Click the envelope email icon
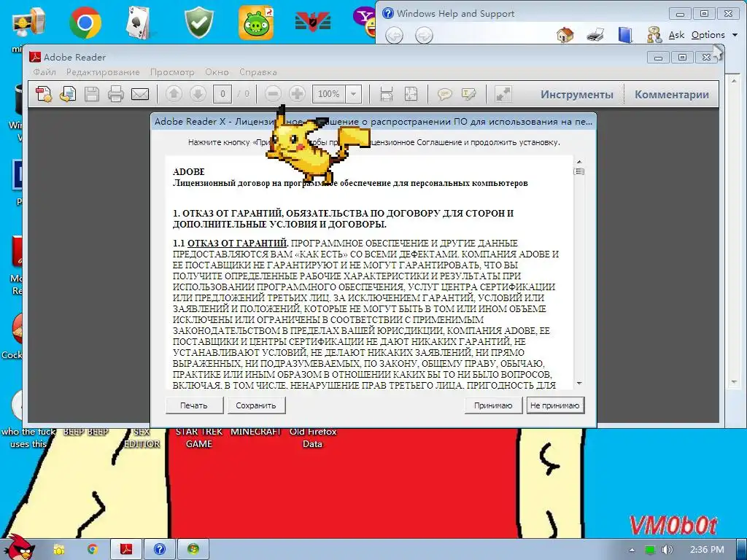 140,94
